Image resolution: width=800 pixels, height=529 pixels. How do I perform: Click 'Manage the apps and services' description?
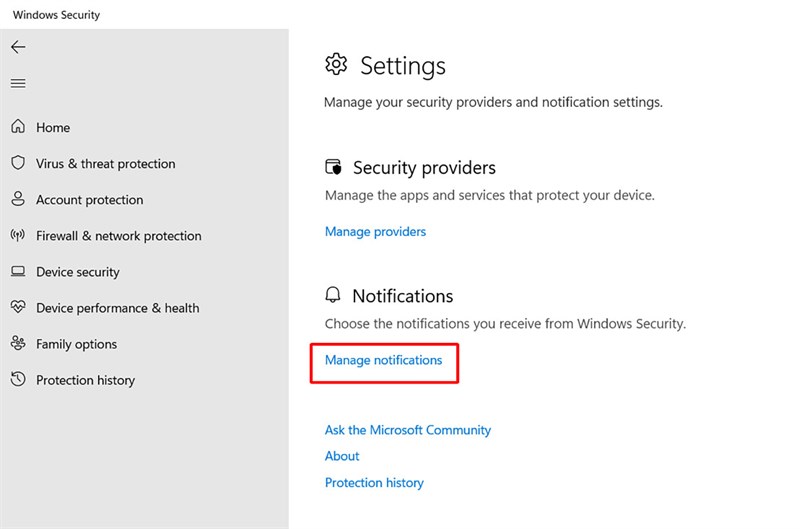(489, 195)
